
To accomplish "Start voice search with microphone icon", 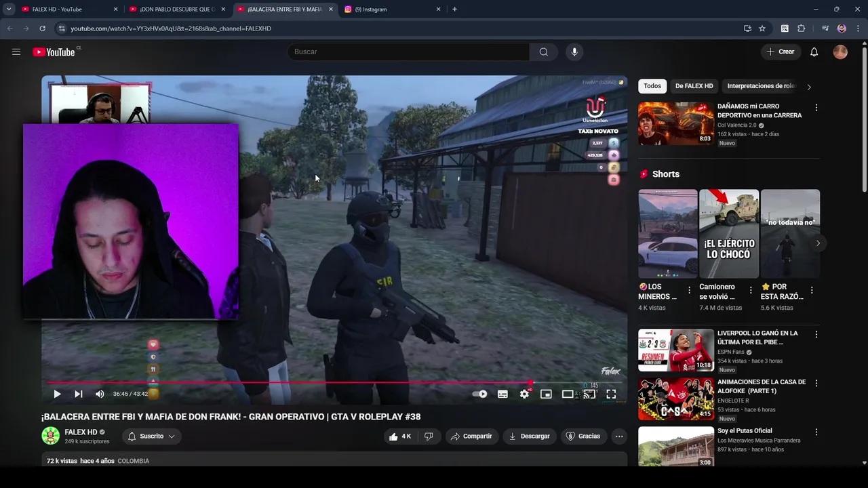I will tap(574, 52).
